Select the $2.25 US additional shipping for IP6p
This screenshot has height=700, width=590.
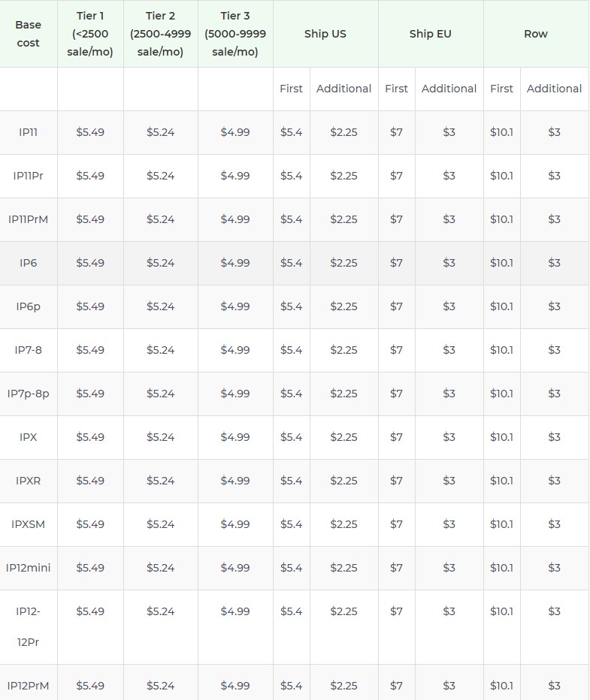coord(344,306)
